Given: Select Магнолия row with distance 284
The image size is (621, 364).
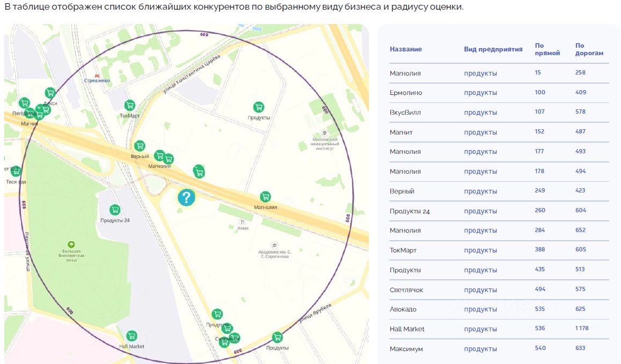Looking at the screenshot, I should [x=499, y=231].
